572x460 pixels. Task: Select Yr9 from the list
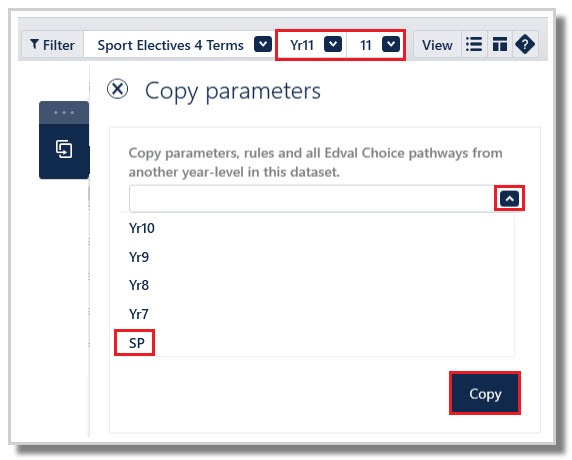pos(139,257)
